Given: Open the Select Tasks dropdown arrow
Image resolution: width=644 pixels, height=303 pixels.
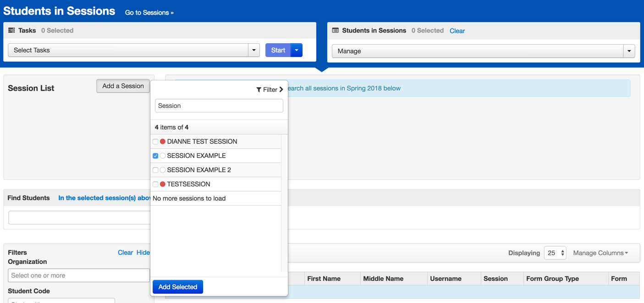Looking at the screenshot, I should pyautogui.click(x=254, y=50).
